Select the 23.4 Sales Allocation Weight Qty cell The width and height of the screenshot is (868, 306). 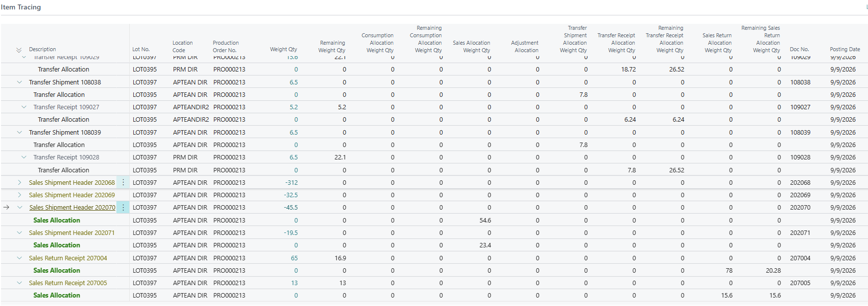point(485,245)
